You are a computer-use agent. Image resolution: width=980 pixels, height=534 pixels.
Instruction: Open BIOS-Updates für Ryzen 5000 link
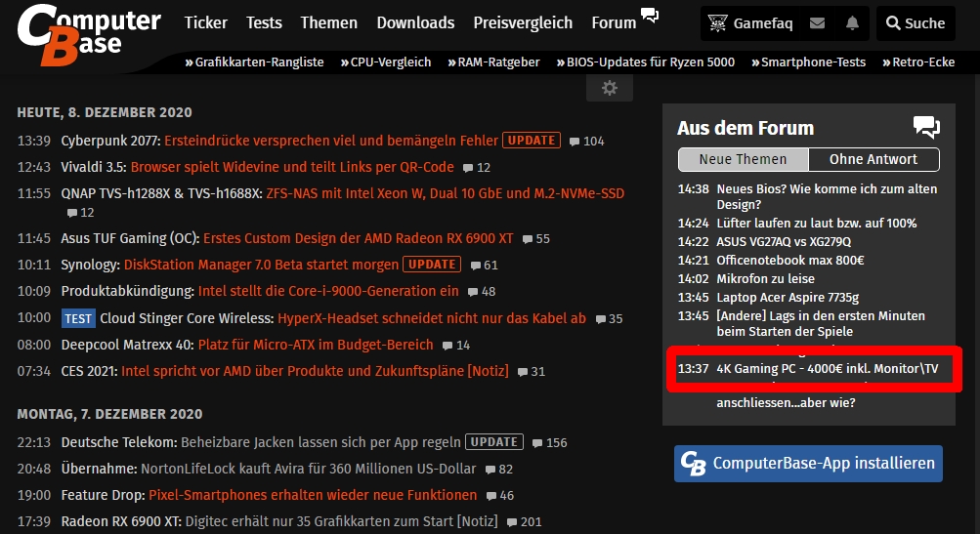click(x=646, y=62)
